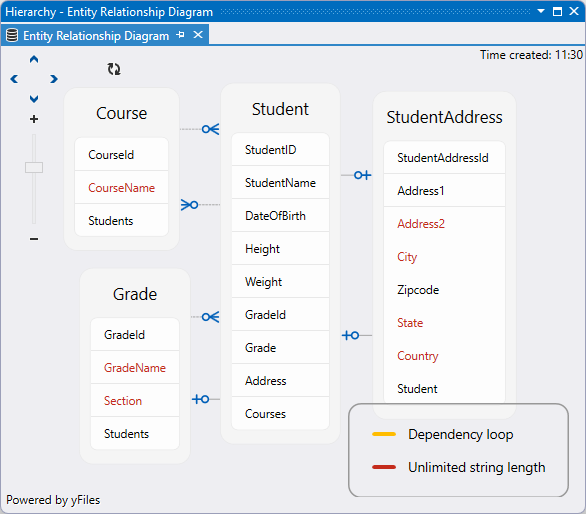Click the Powered by yFiles text
586x514 pixels.
coord(53,500)
